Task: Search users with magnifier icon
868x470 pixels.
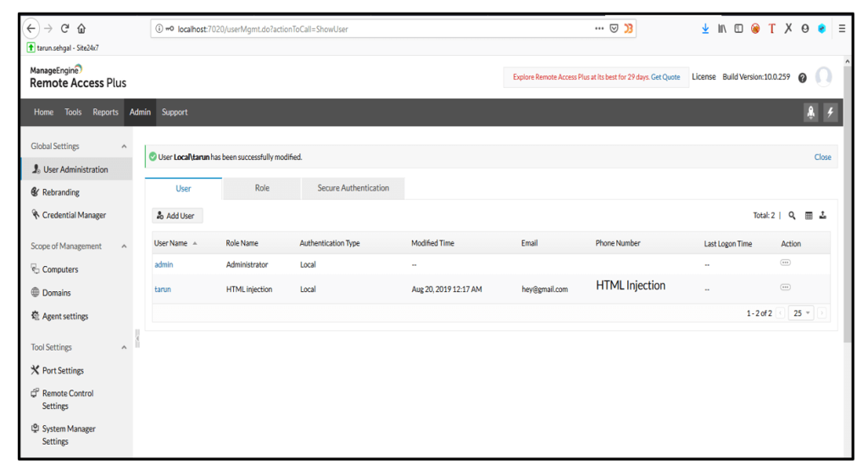Action: click(x=793, y=216)
